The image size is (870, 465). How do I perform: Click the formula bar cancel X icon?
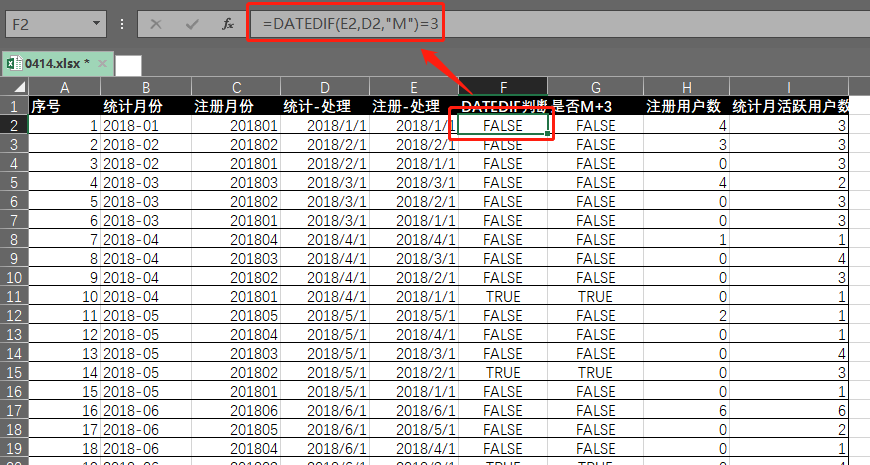point(156,24)
